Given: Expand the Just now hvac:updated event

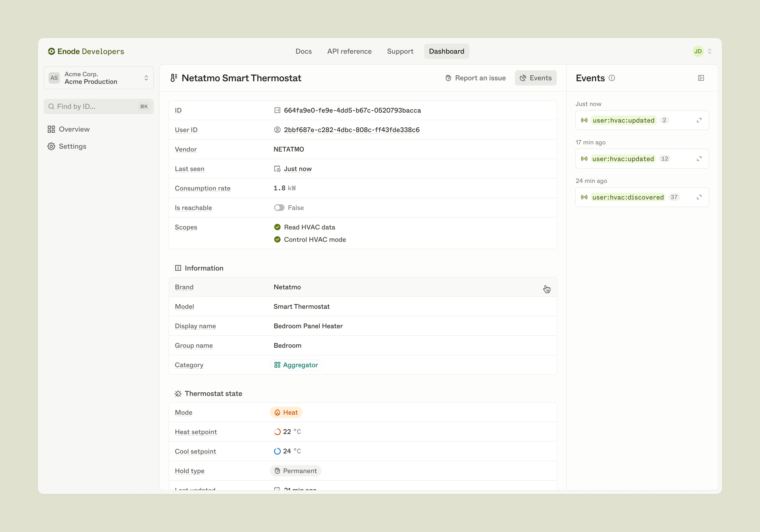Looking at the screenshot, I should pyautogui.click(x=699, y=120).
